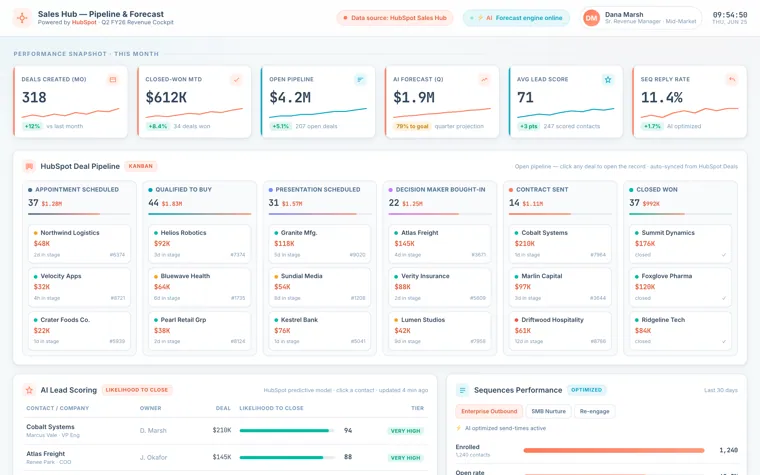Click the $4.2M open pipeline value

[x=290, y=97]
